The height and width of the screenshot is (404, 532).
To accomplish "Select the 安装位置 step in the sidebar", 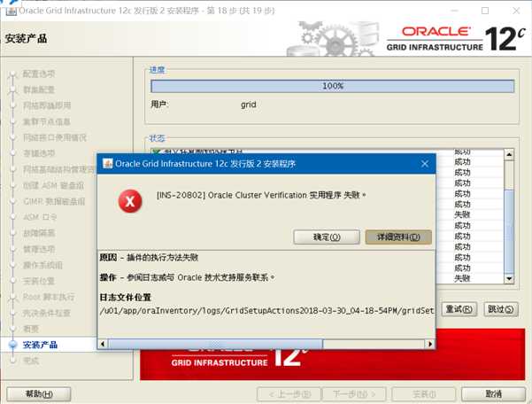I will click(x=39, y=281).
